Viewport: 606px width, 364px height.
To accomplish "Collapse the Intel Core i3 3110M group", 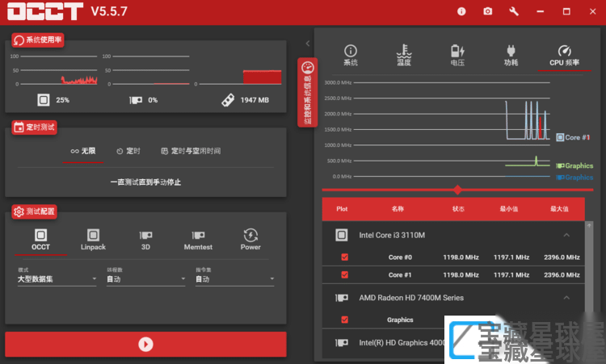I will (x=566, y=235).
